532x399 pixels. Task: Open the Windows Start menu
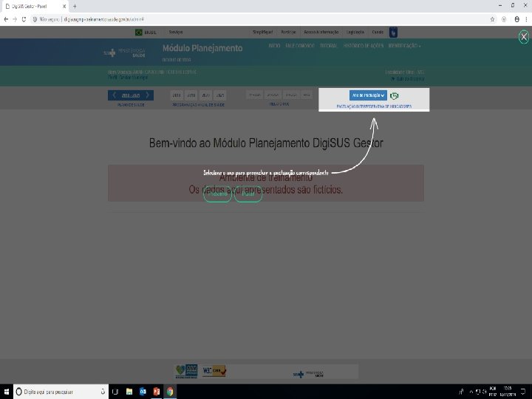click(7, 392)
